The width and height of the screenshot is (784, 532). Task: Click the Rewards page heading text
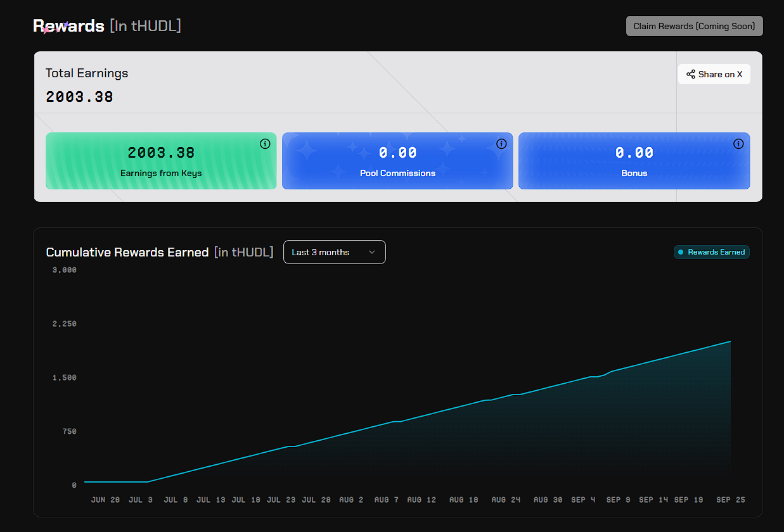68,26
